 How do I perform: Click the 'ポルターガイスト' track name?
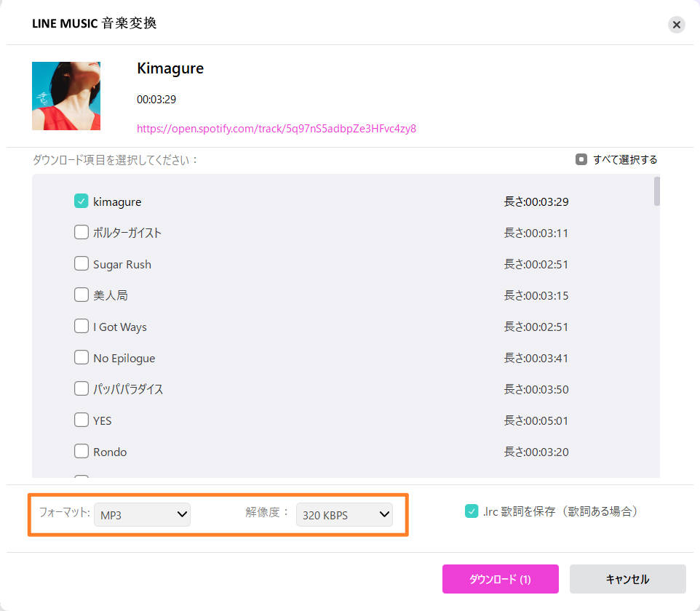[127, 233]
